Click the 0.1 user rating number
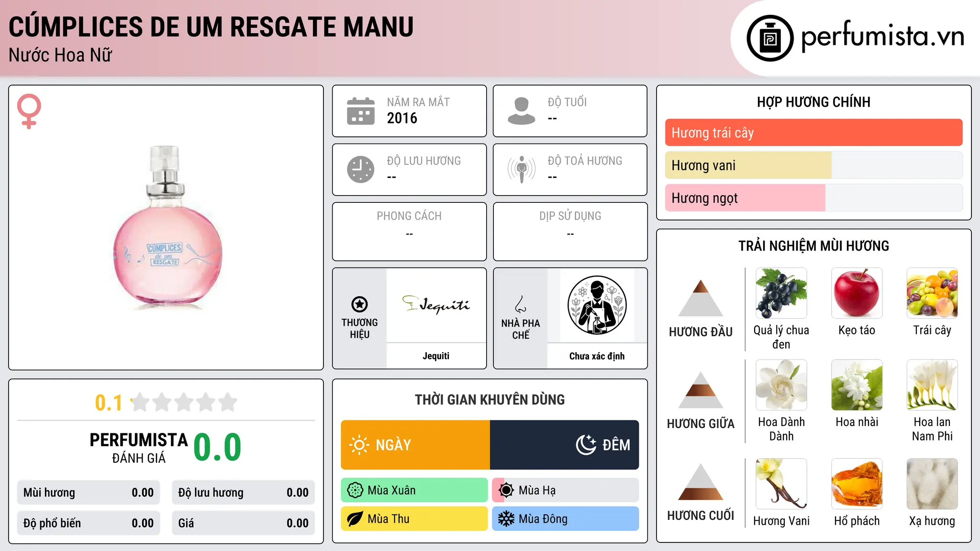The width and height of the screenshot is (980, 551). (109, 403)
